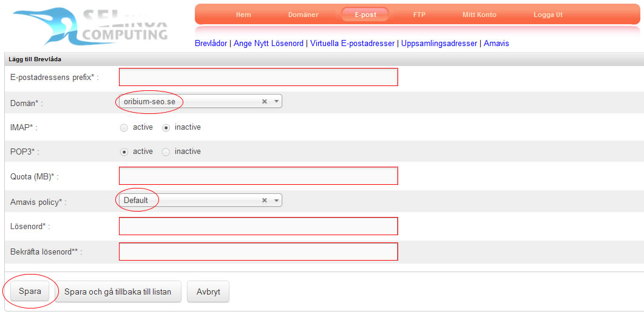Click the Lägg till Brevlåda heading
Screen dimensions: 644x320
(35, 59)
